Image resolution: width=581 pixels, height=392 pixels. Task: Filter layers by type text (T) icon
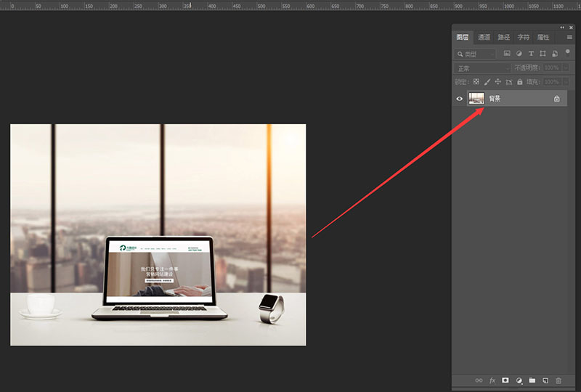pyautogui.click(x=531, y=54)
